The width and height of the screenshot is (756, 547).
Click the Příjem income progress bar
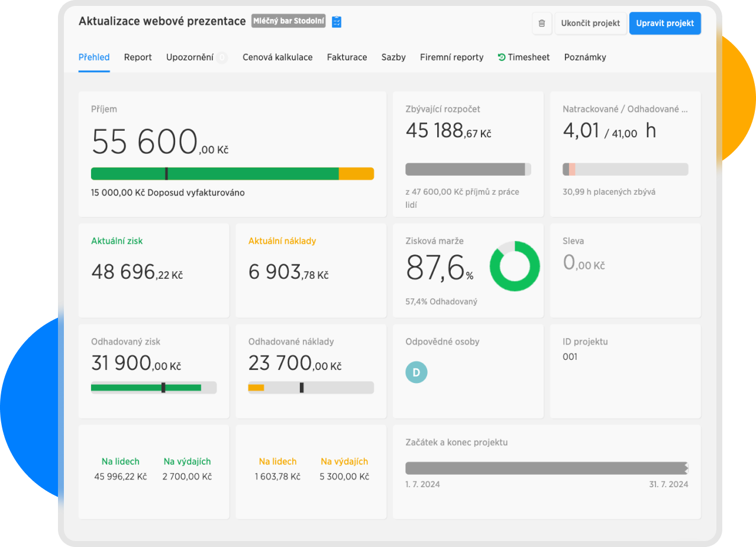[232, 173]
